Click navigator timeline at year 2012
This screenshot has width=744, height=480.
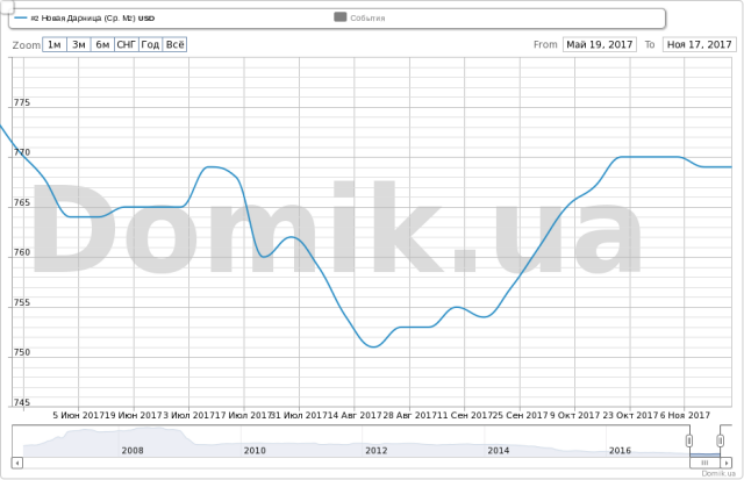[376, 451]
